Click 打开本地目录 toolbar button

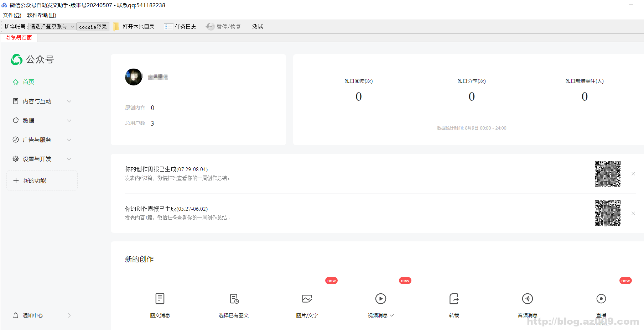click(134, 27)
